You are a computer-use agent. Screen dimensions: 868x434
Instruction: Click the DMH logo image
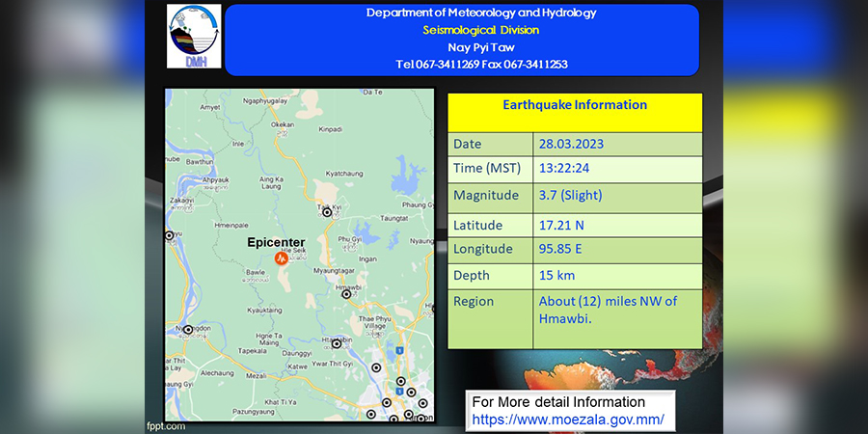point(194,37)
